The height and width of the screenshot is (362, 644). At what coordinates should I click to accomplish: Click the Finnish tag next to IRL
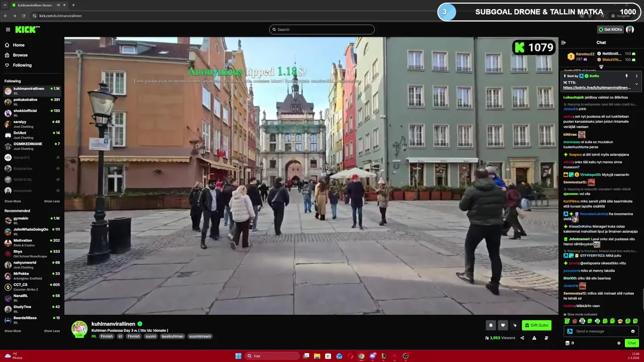coord(107,336)
